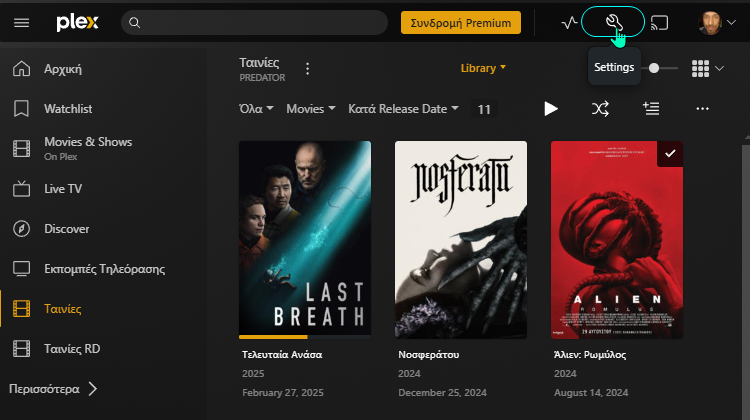Open the Activity pulse icon
This screenshot has width=750, height=420.
click(x=569, y=22)
